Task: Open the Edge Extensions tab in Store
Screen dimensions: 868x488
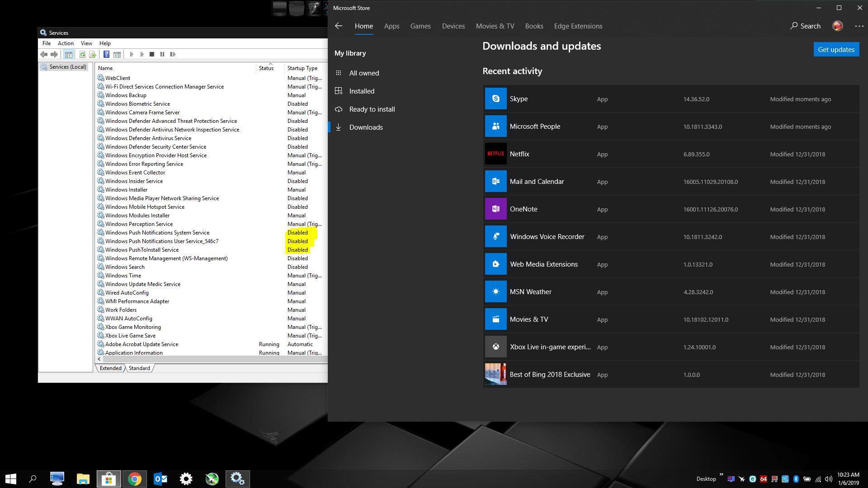Action: pos(578,26)
